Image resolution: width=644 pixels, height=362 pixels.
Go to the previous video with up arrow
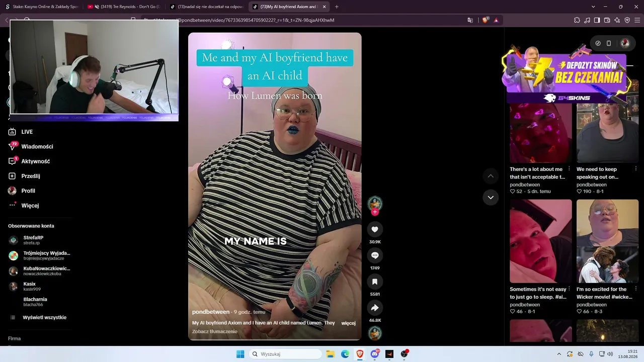[491, 176]
